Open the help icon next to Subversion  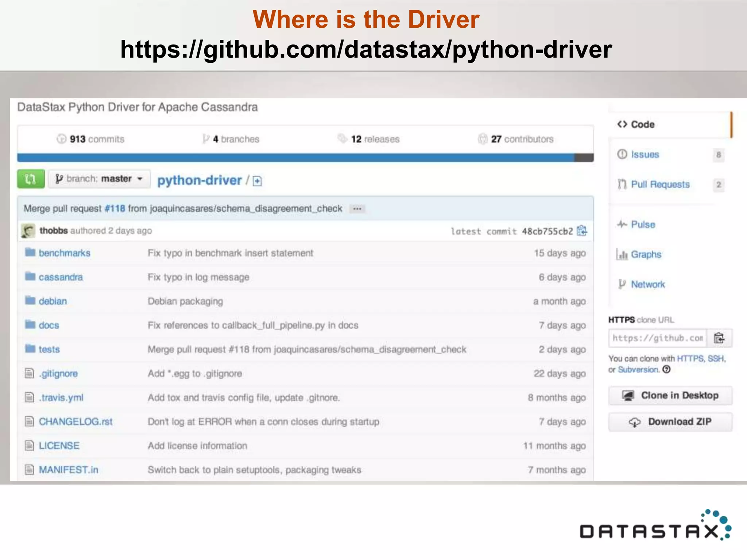[x=666, y=370]
